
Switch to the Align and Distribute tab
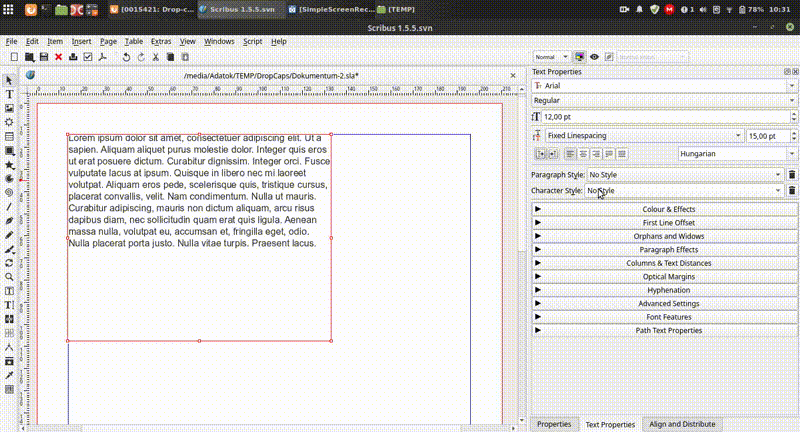(682, 424)
